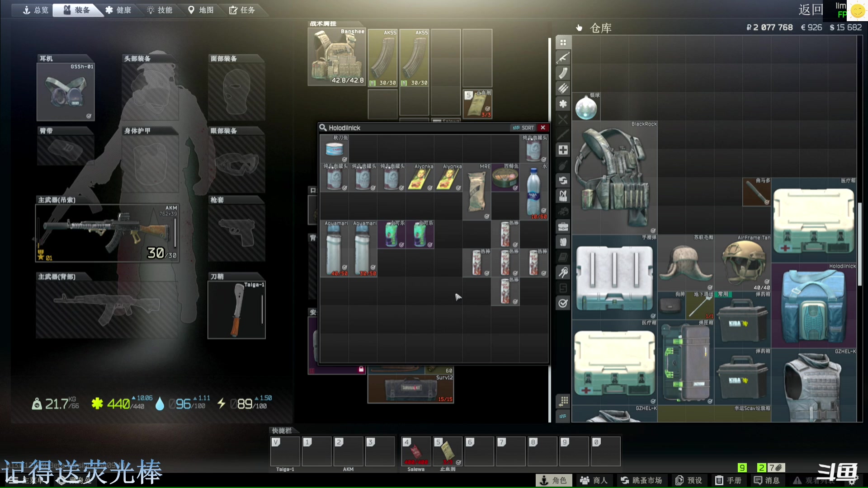Select the Banshee tactical rig

coord(337,57)
